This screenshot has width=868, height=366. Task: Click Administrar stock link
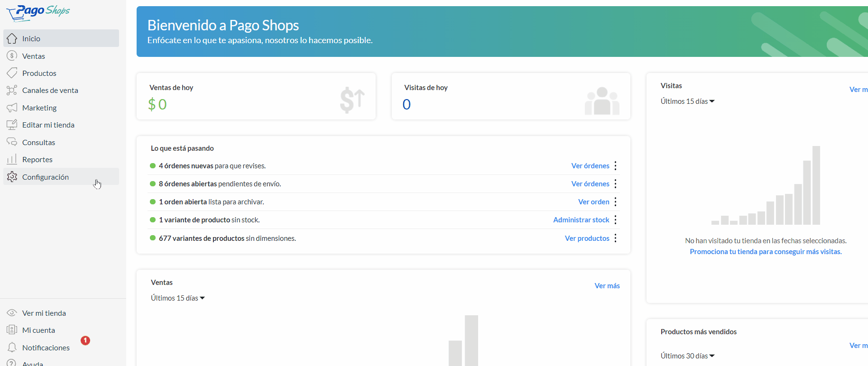pyautogui.click(x=581, y=220)
